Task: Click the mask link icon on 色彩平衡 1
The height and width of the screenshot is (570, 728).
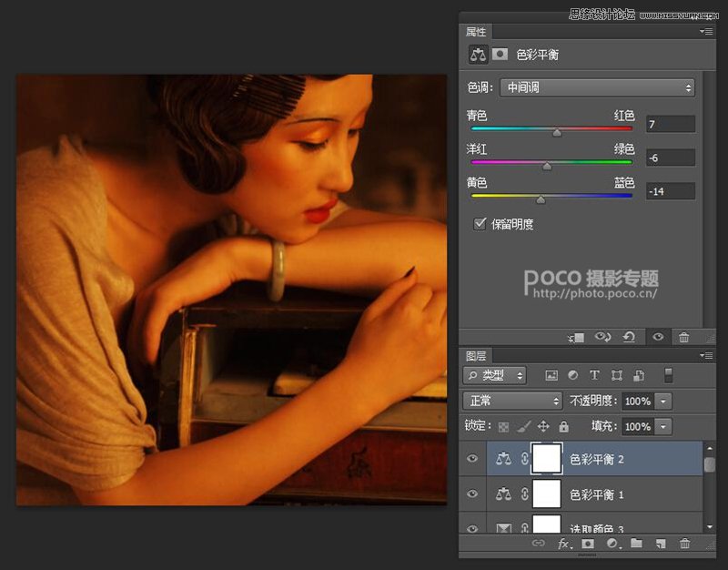Action: click(x=525, y=494)
